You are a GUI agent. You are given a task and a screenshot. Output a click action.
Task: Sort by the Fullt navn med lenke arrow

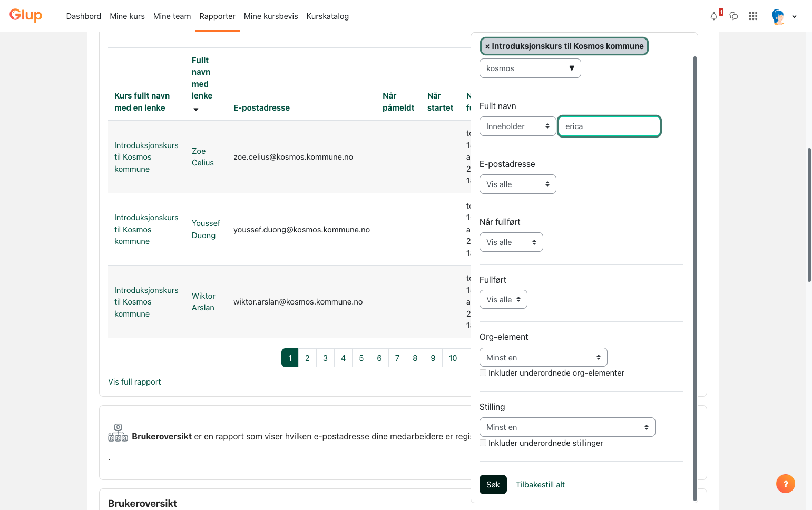pyautogui.click(x=196, y=109)
